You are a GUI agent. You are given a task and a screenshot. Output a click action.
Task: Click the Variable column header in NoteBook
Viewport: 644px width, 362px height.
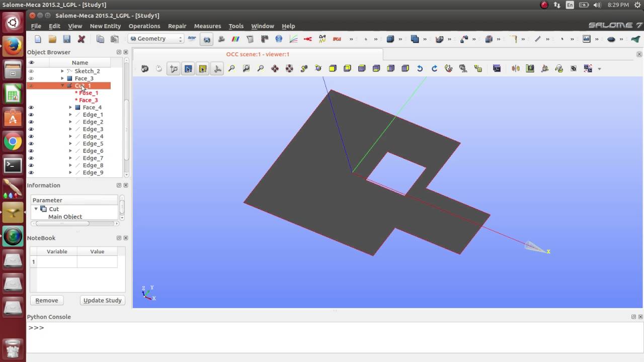coord(57,251)
